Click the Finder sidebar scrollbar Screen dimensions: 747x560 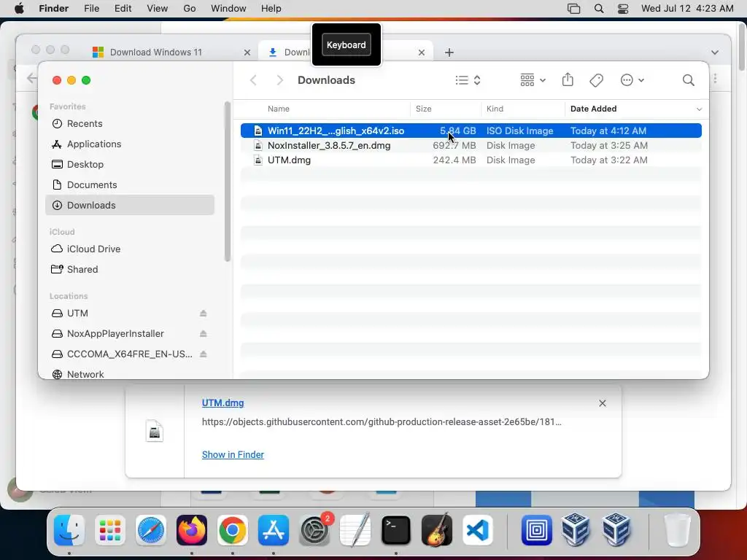pyautogui.click(x=228, y=182)
